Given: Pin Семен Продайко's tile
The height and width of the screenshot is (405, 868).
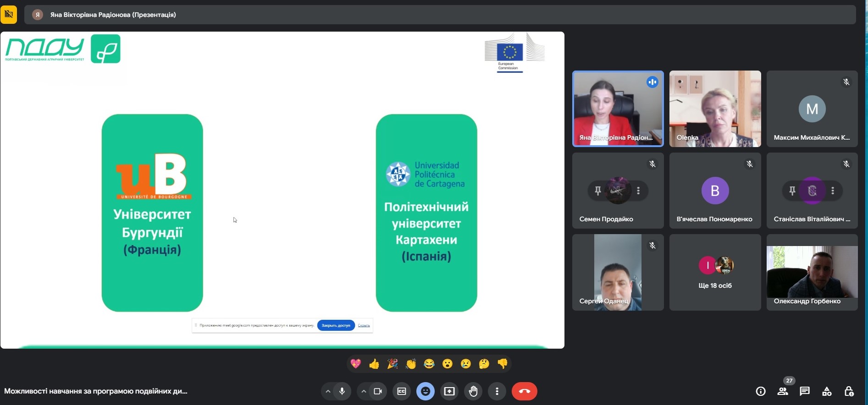Looking at the screenshot, I should (x=598, y=191).
